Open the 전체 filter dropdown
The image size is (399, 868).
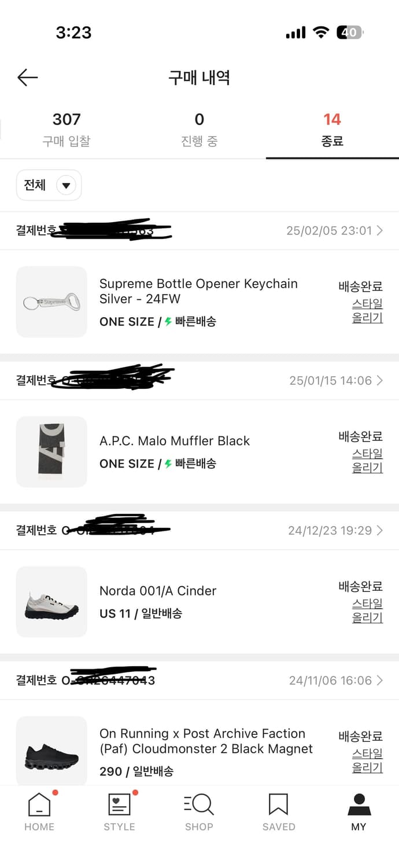click(x=49, y=185)
